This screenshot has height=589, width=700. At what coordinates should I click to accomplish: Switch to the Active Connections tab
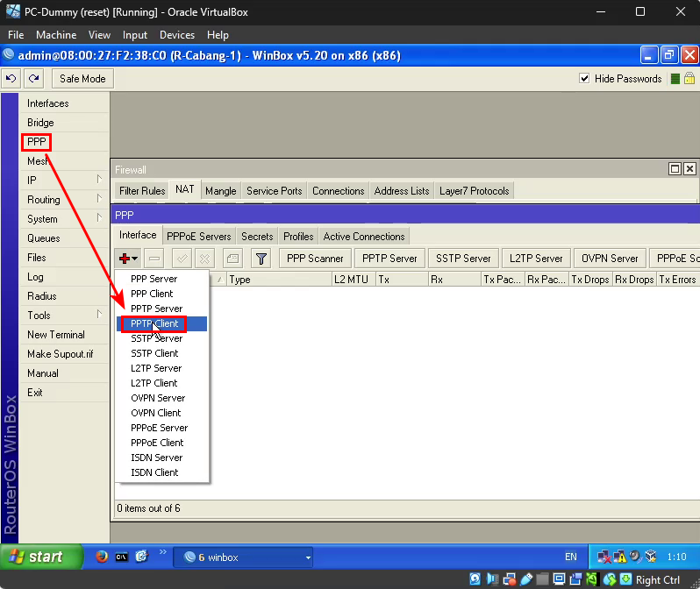click(x=364, y=237)
